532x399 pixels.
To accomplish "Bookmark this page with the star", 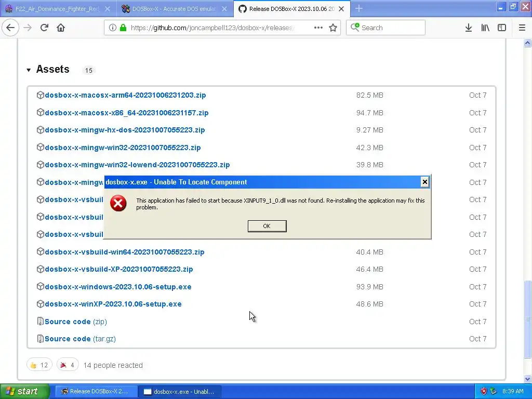I will pos(333,28).
